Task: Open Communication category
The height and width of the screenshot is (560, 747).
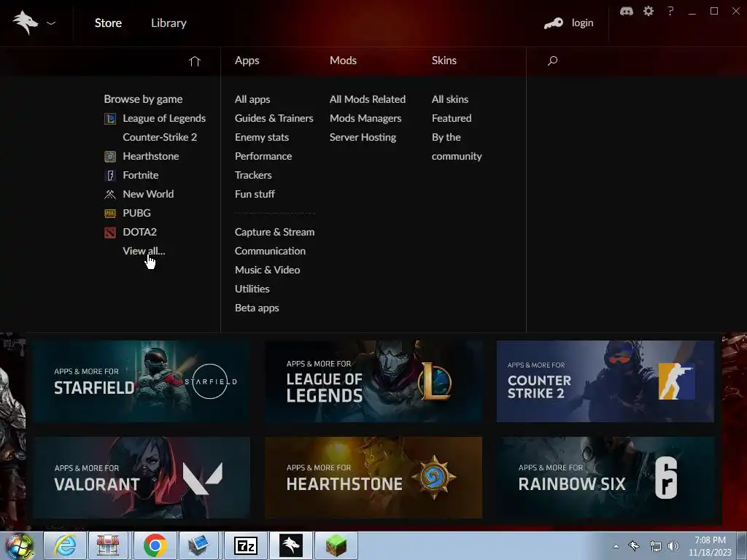Action: (270, 251)
